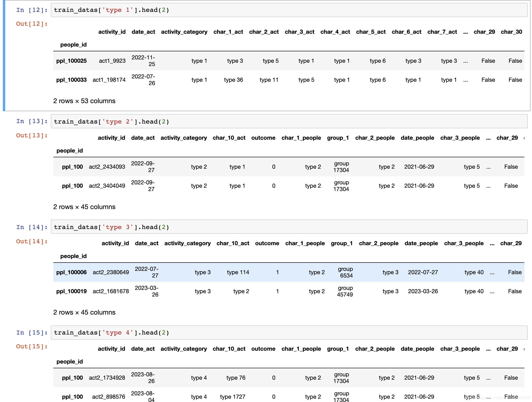
Task: Click the act2_898576 activity id cell
Action: click(x=109, y=397)
